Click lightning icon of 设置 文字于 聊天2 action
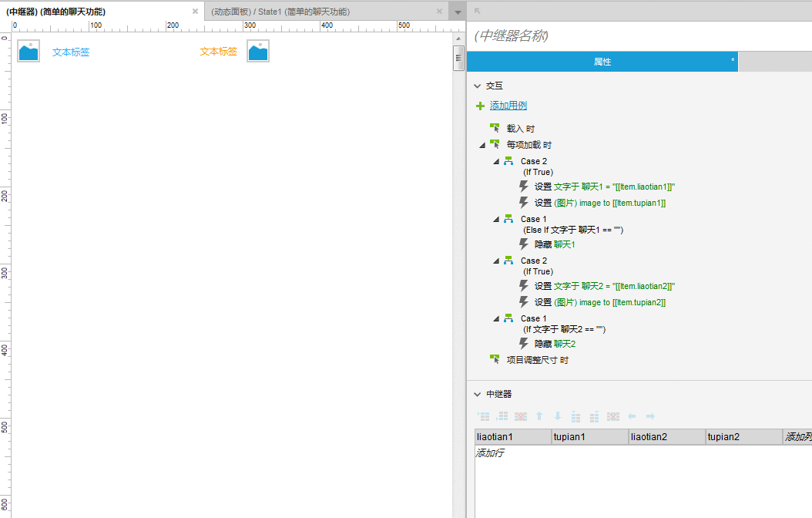This screenshot has width=812, height=518. point(524,285)
